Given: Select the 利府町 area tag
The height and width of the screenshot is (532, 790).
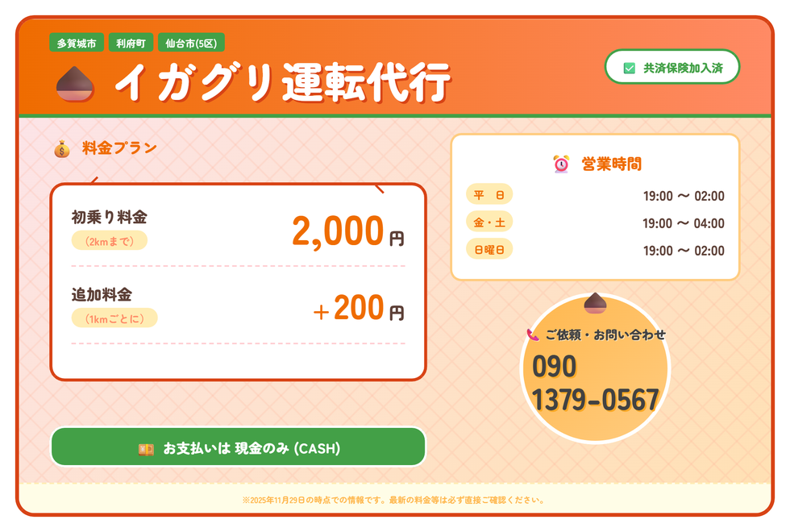Looking at the screenshot, I should pos(130,43).
